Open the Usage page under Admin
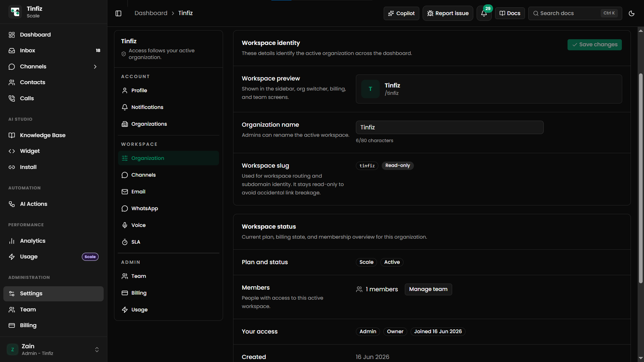The width and height of the screenshot is (644, 362). click(168, 310)
